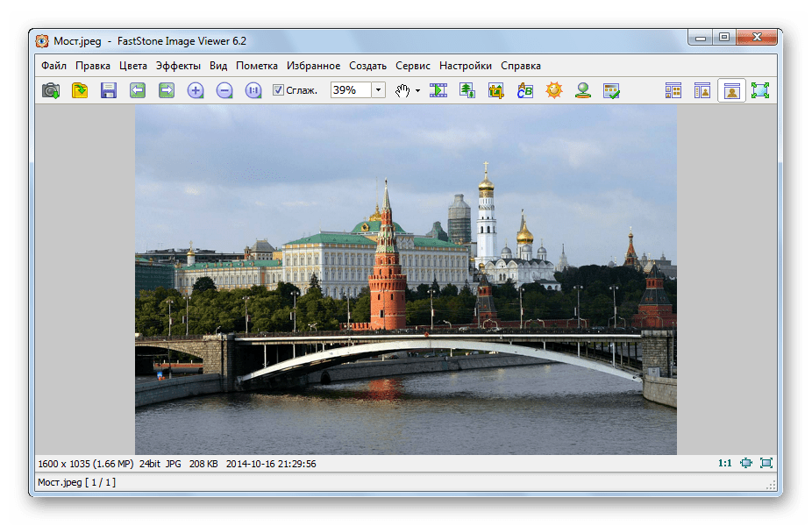Expand the 39% zoom dropdown arrow

(378, 90)
